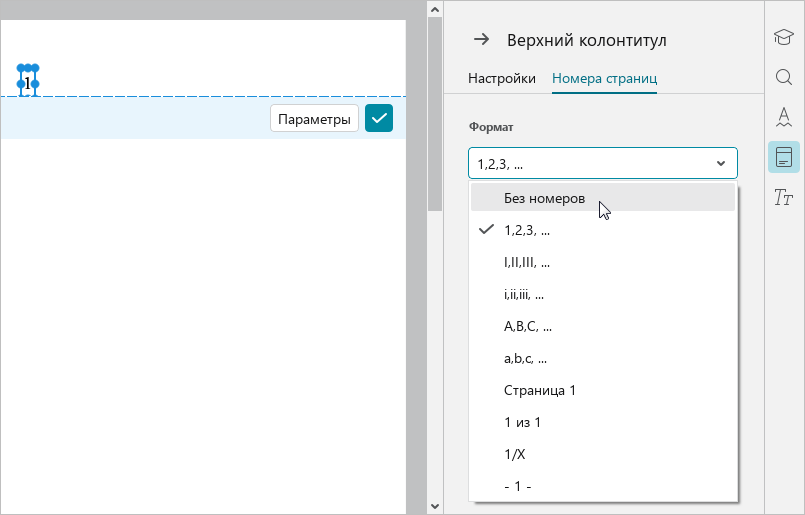Select the Без номеров option
The width and height of the screenshot is (805, 515).
click(603, 198)
